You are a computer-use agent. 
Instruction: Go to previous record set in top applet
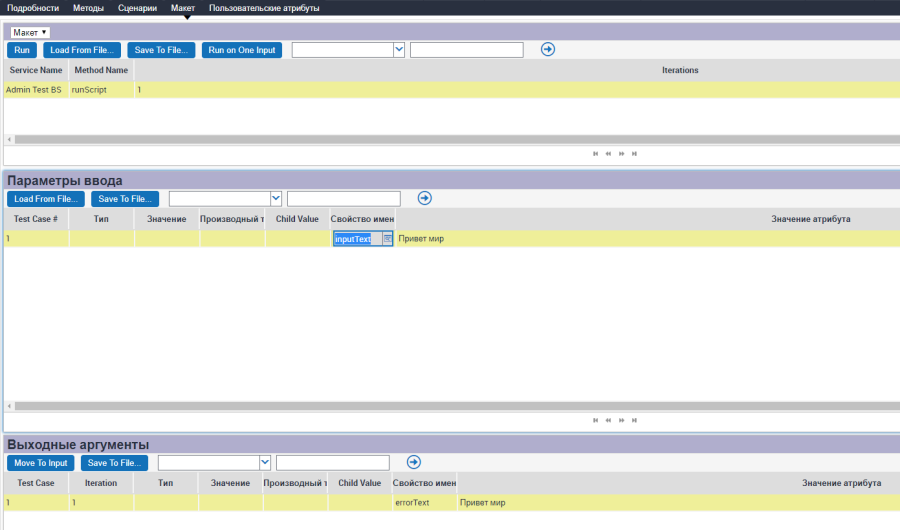point(608,154)
